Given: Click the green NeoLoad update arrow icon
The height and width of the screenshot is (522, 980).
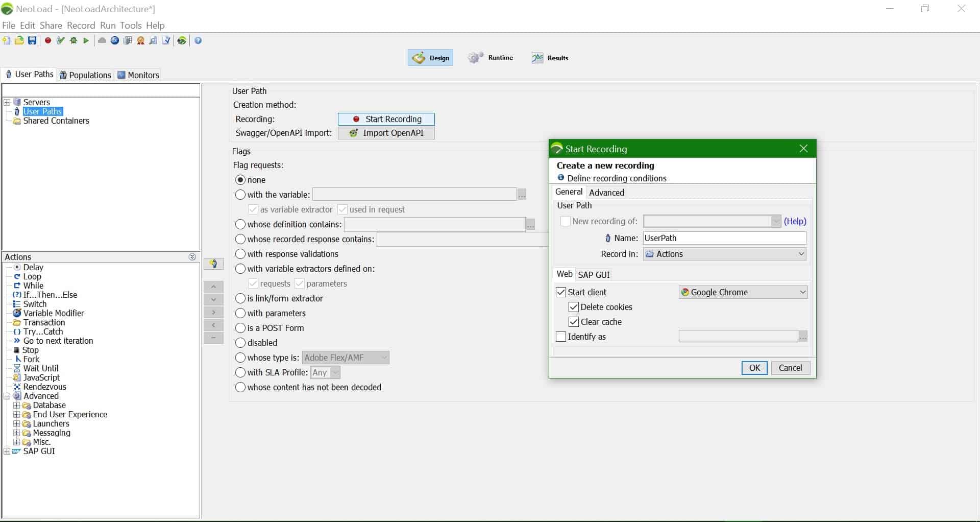Looking at the screenshot, I should pyautogui.click(x=182, y=40).
